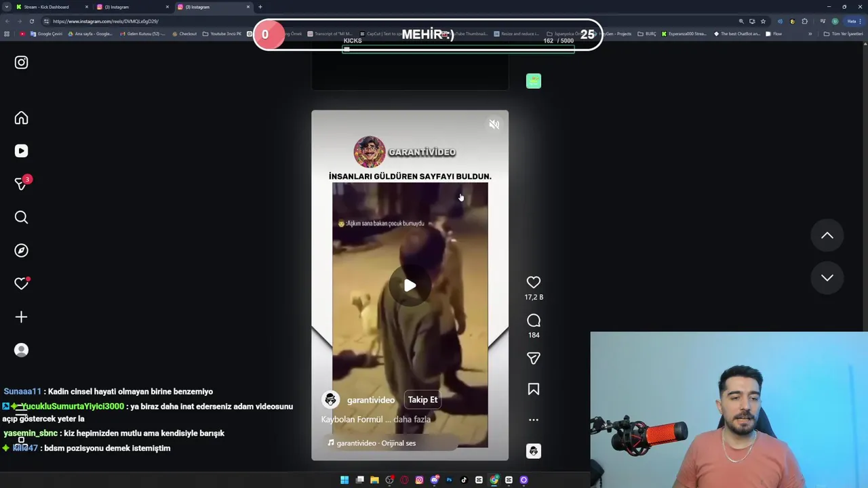Open Google Çeviri bookmark

46,34
